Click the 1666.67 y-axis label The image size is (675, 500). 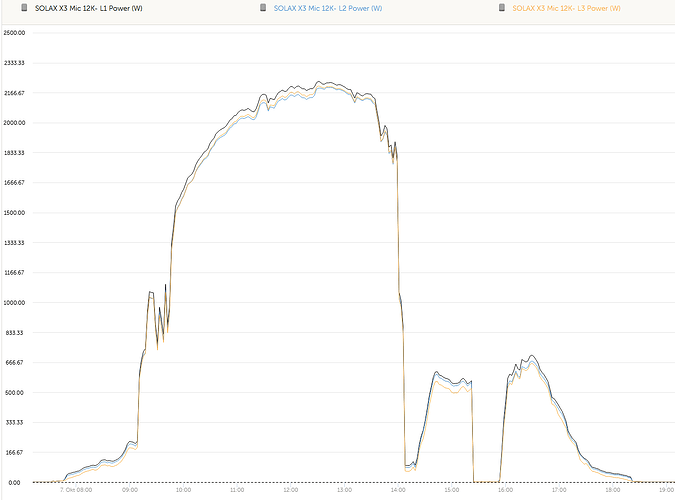(14, 183)
